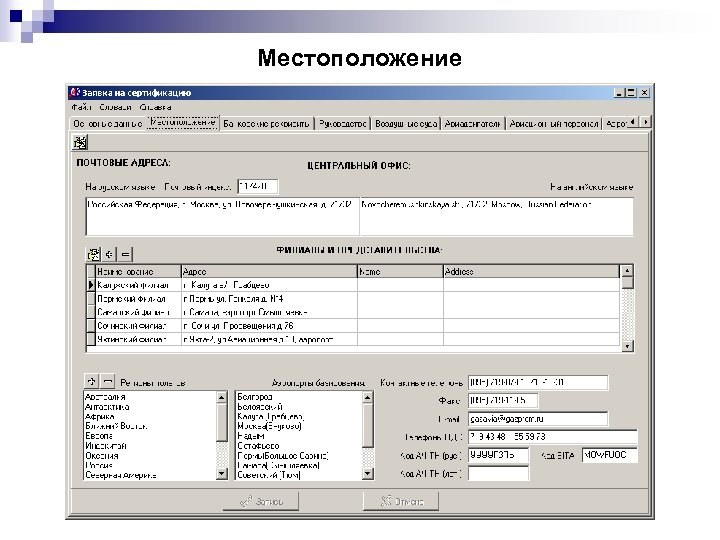Click the empty Код АФТН (лат) field
720x540 pixels.
[x=498, y=473]
